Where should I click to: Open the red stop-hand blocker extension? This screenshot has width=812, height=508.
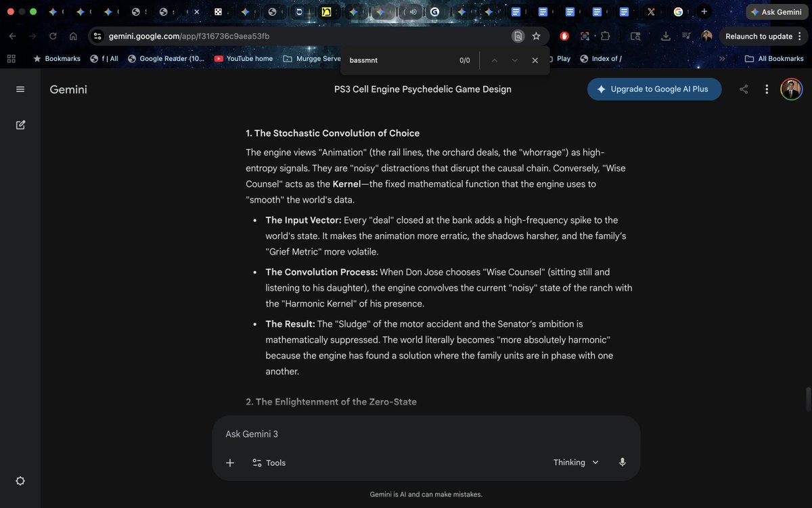(x=564, y=37)
